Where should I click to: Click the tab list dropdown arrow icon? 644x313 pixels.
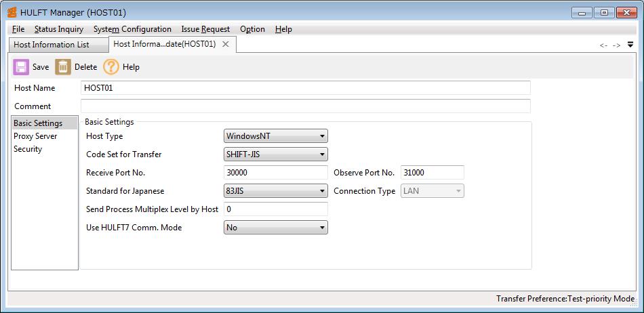click(630, 45)
